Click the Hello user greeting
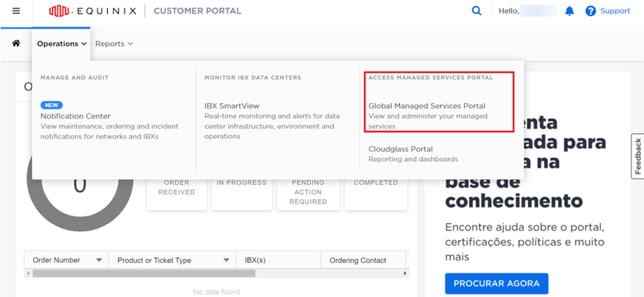This screenshot has width=644, height=297. [x=527, y=11]
